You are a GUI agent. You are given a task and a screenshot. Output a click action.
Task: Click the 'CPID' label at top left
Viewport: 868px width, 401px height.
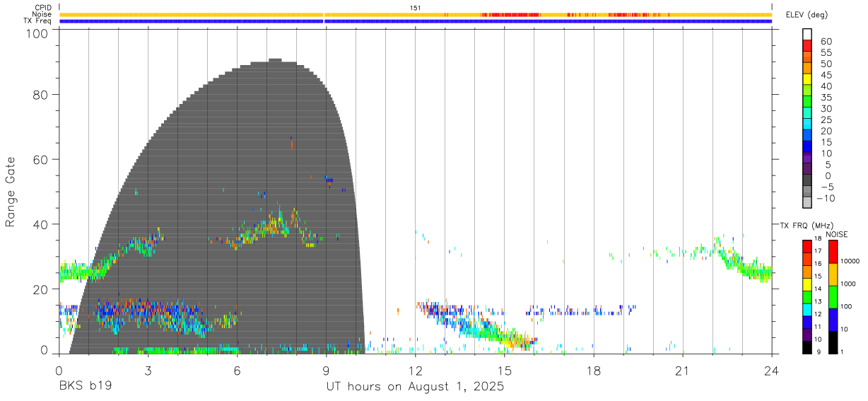42,7
